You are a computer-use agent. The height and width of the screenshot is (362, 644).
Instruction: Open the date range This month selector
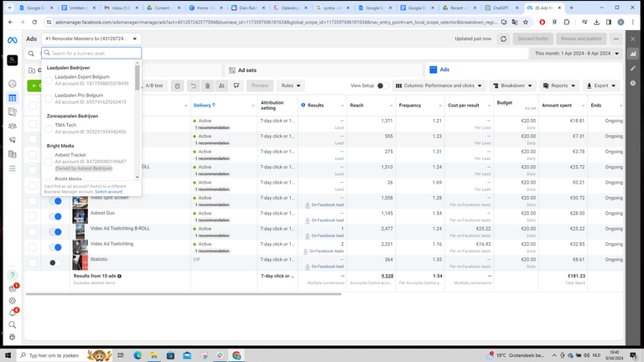579,54
